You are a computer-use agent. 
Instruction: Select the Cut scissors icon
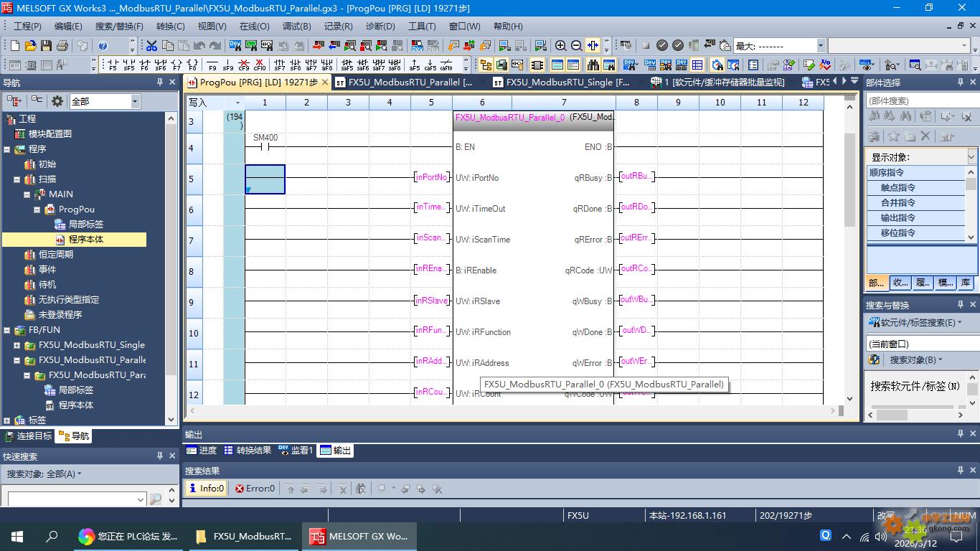coord(151,45)
